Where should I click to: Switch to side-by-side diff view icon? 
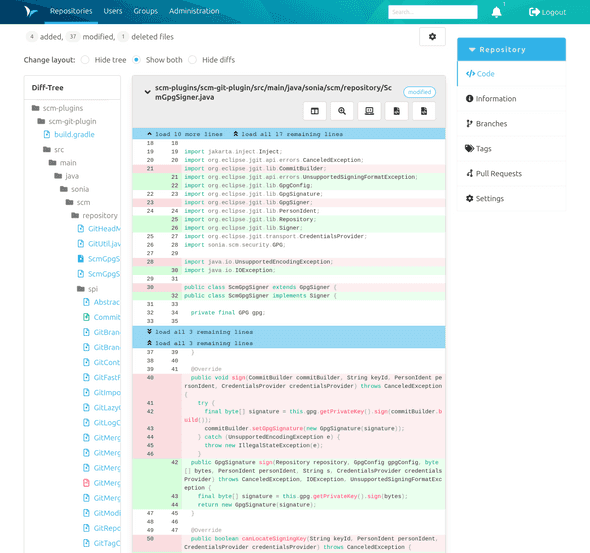315,111
